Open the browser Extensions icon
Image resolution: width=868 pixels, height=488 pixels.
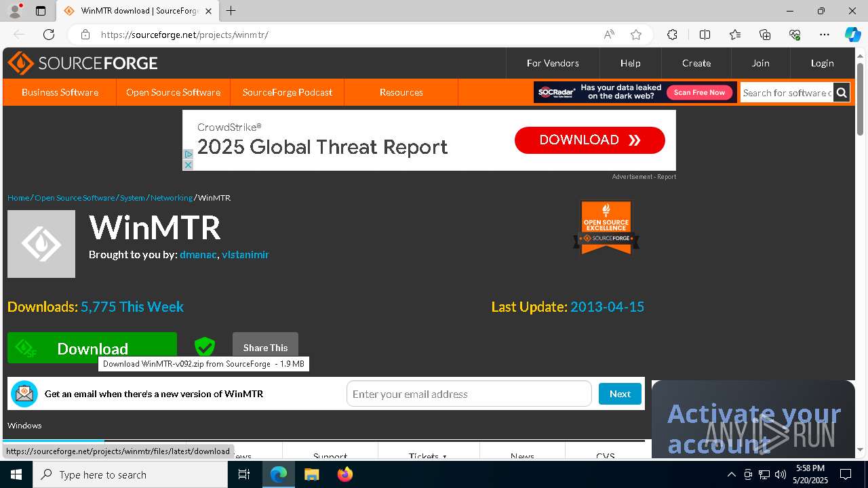(x=672, y=35)
